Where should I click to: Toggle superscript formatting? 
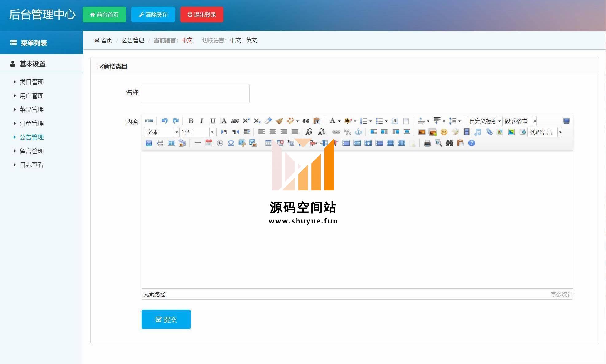[246, 121]
